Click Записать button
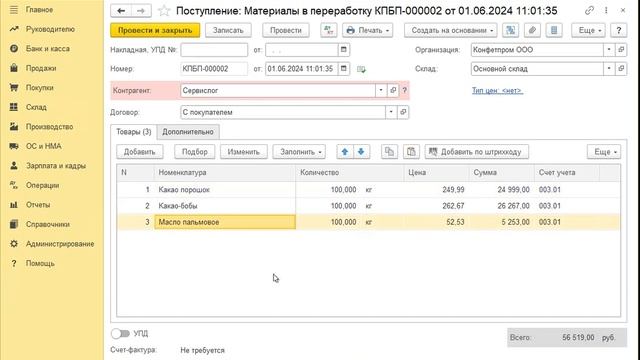 click(228, 30)
